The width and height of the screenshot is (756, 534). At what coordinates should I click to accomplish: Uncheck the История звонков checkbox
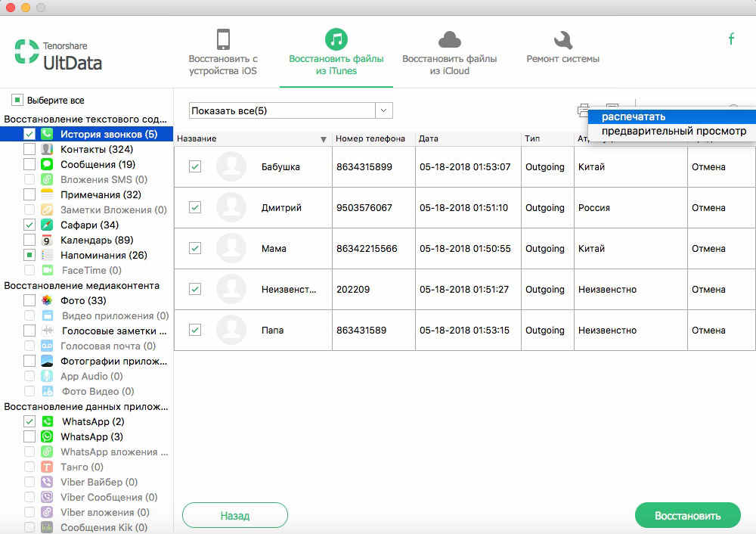29,134
